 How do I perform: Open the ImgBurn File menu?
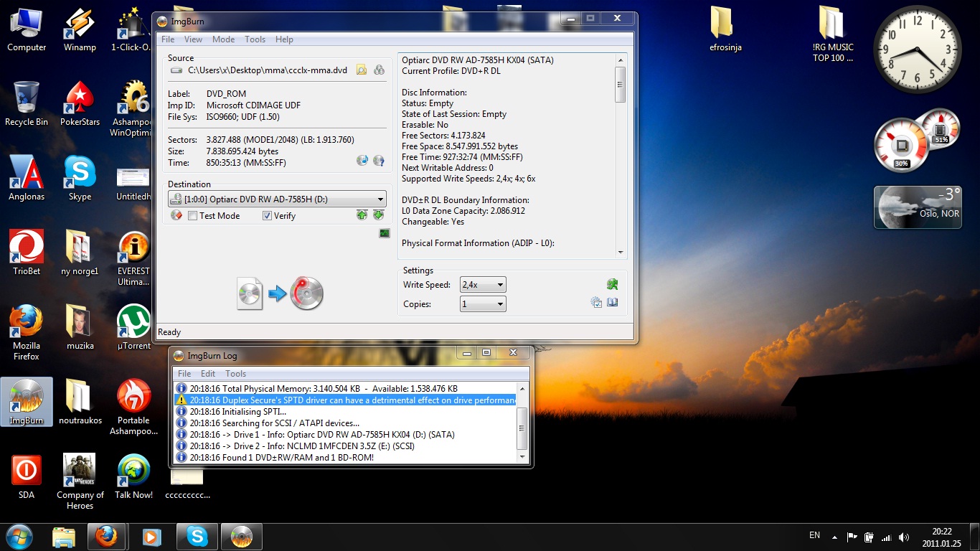pos(168,39)
